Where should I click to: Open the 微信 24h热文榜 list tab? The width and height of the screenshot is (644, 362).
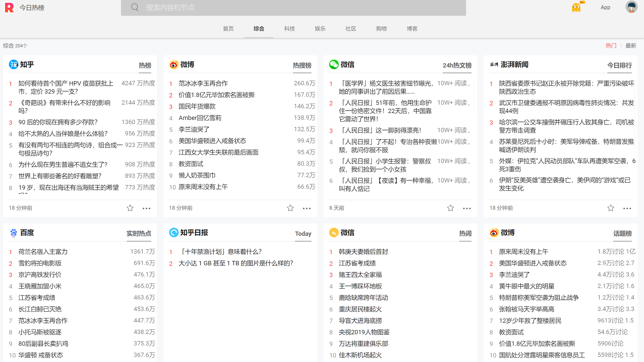457,65
